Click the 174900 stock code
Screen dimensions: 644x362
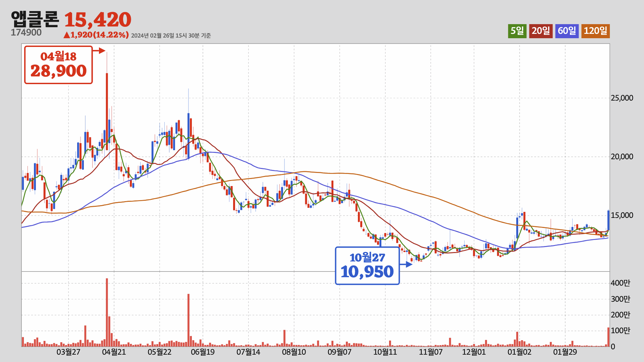(x=26, y=33)
